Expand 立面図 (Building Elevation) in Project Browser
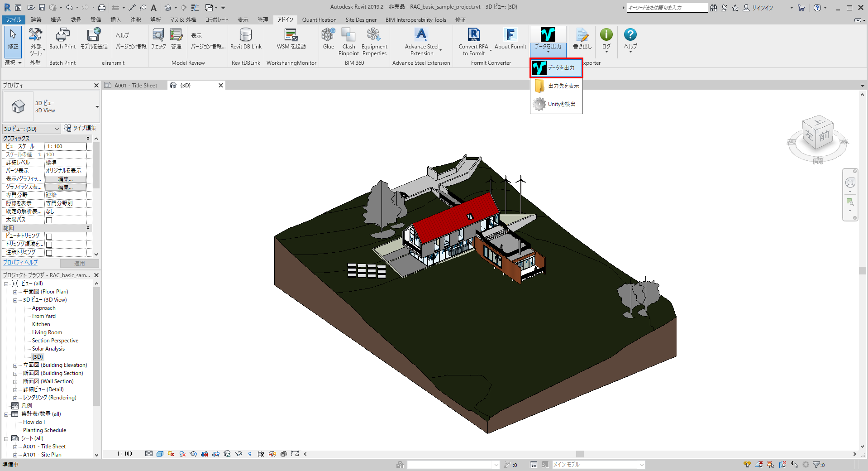The image size is (868, 471). 15,365
